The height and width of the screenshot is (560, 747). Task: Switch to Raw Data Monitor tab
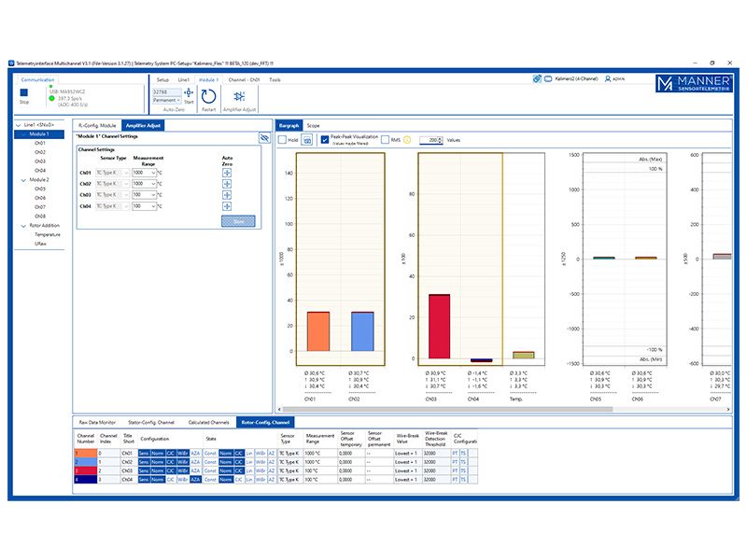[97, 423]
